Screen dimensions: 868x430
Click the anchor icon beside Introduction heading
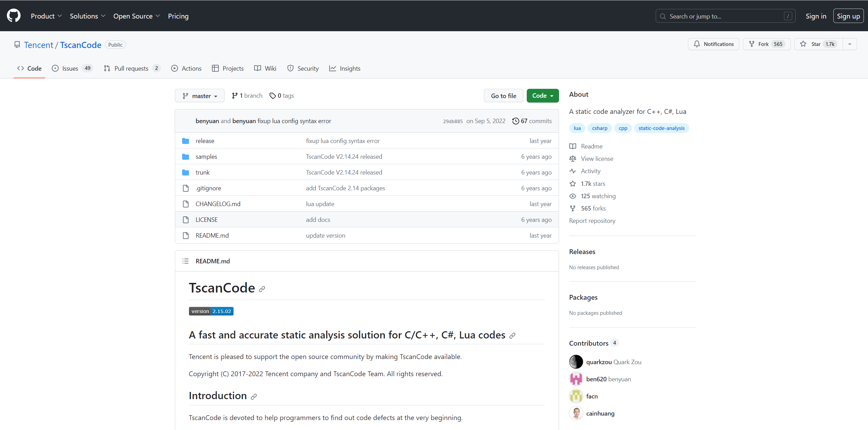[x=254, y=397]
